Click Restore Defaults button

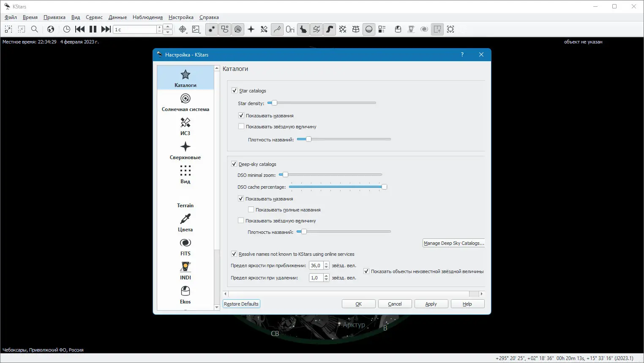241,304
